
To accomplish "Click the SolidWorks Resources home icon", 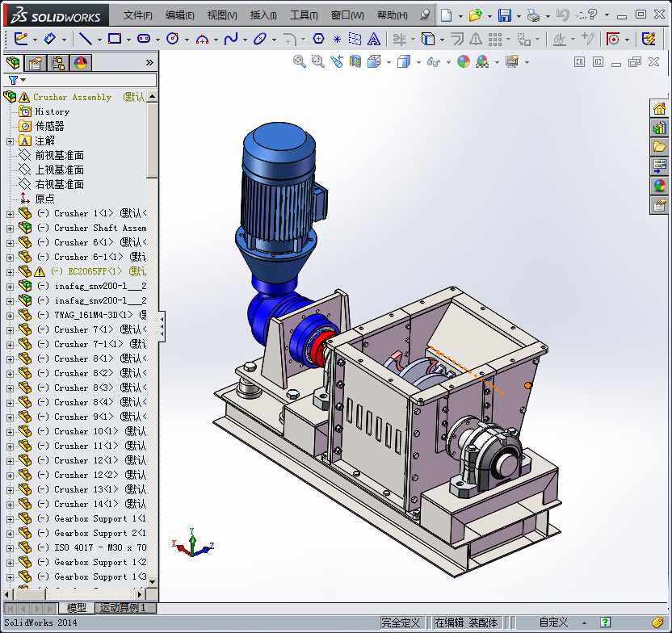I will (660, 108).
